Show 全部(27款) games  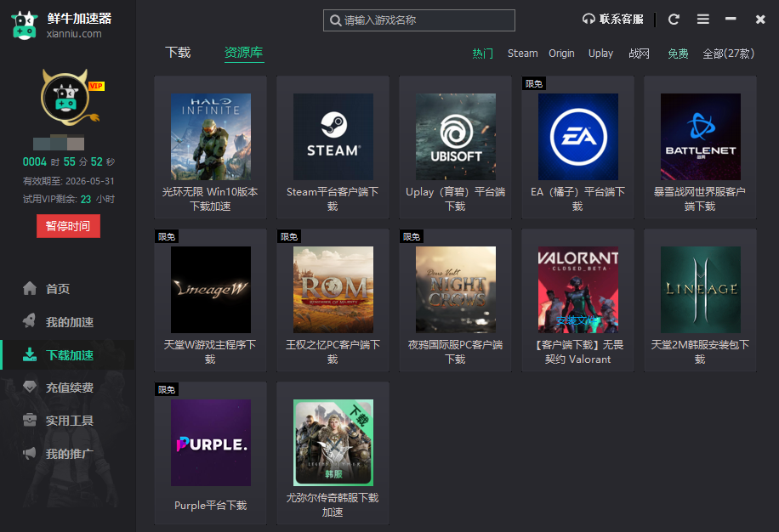pos(728,54)
